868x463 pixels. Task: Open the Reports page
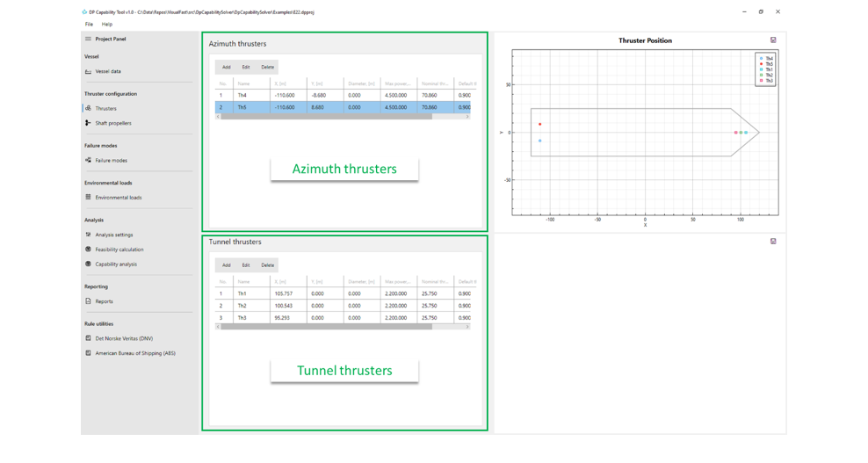[104, 301]
